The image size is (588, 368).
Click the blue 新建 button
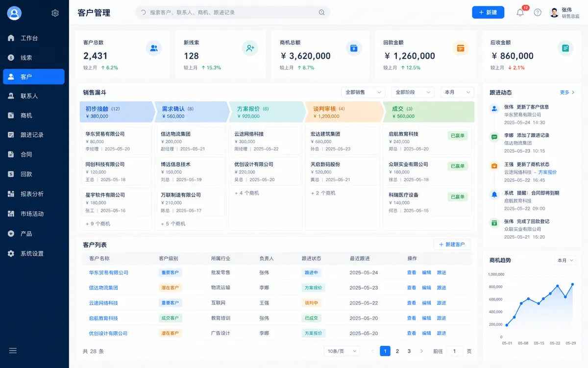pos(488,12)
